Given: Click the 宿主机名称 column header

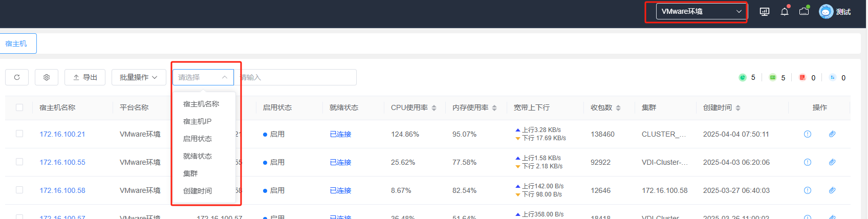Looking at the screenshot, I should [x=57, y=107].
